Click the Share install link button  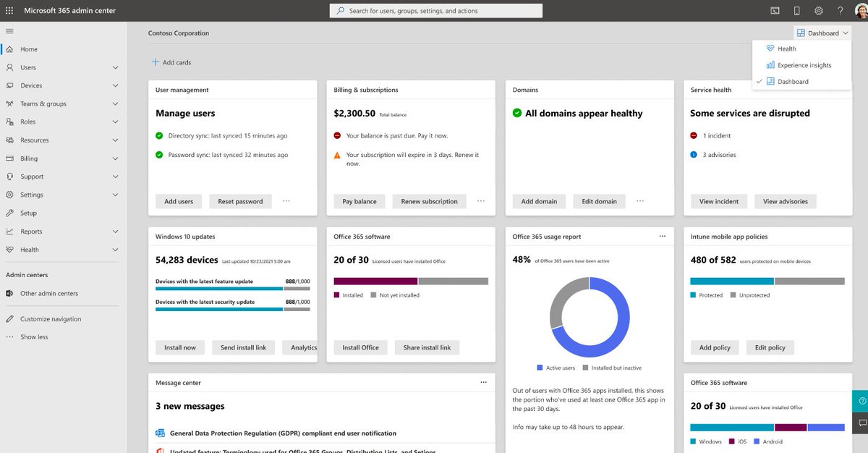pyautogui.click(x=427, y=347)
